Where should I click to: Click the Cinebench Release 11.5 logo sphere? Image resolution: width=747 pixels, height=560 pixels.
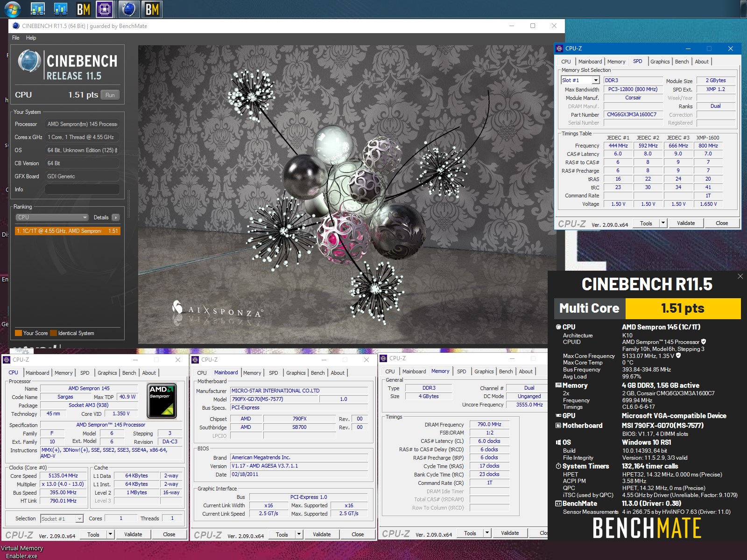tap(29, 62)
